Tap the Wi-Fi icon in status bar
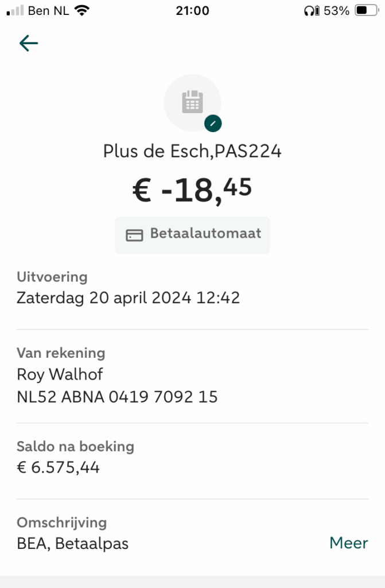 coord(82,10)
